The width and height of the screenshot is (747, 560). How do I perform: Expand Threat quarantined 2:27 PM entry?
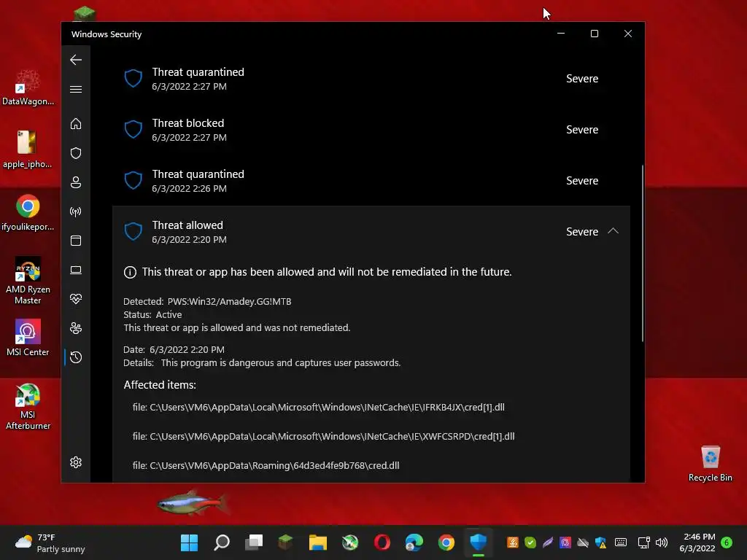(x=371, y=79)
